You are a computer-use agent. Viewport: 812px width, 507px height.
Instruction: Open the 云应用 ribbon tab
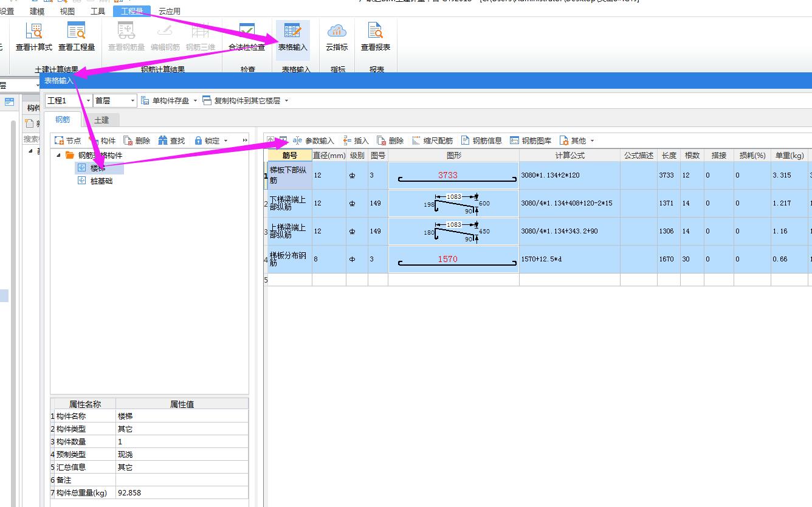click(170, 11)
